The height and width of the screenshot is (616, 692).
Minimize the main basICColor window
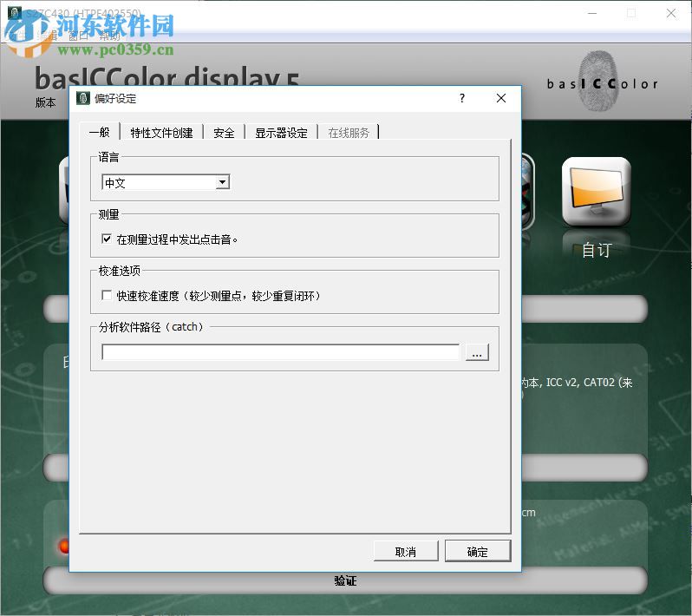click(592, 13)
